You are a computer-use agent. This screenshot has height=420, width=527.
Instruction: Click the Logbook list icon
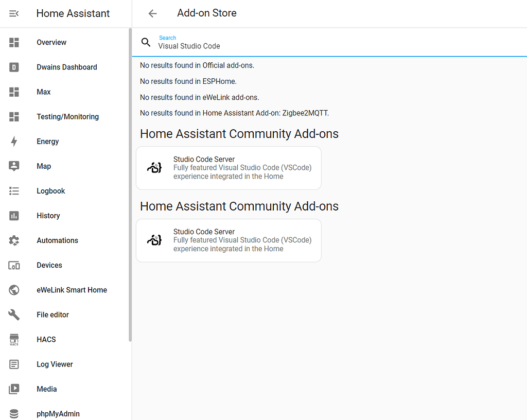(x=14, y=191)
